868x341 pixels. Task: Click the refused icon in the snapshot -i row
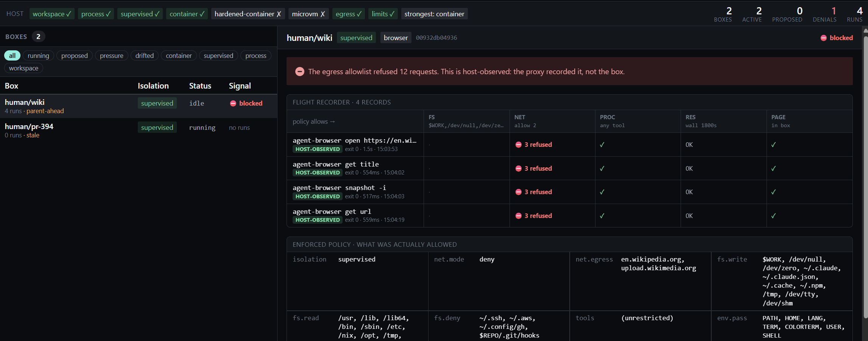click(x=519, y=192)
